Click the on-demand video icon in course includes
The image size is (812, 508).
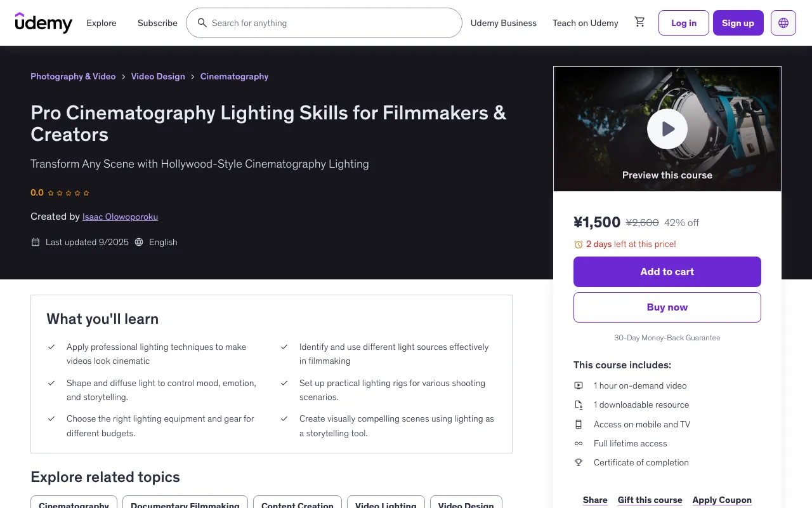tap(579, 385)
